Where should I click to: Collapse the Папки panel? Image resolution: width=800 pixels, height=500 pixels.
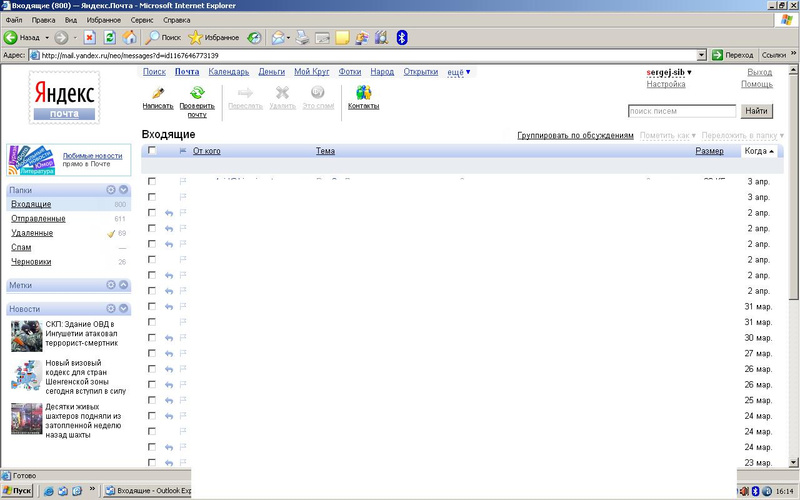coord(123,189)
